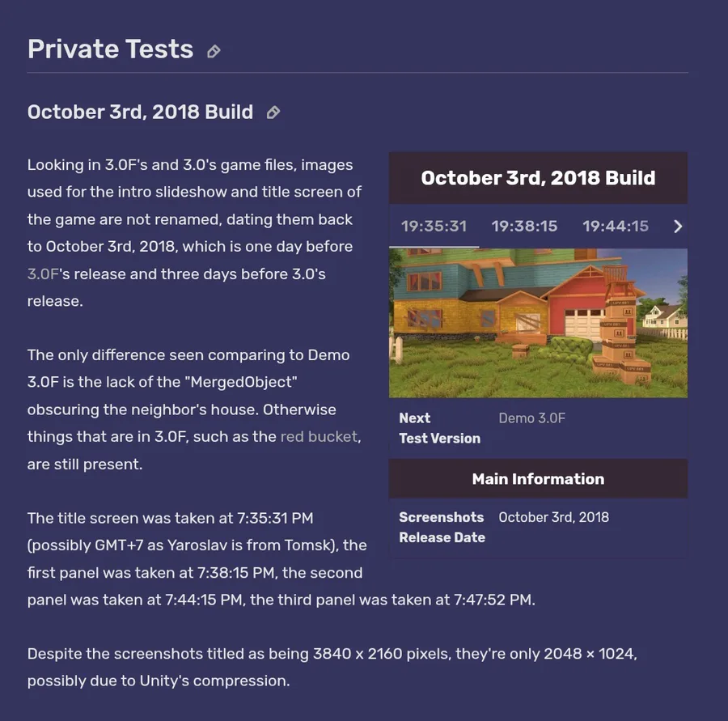Viewport: 728px width, 721px height.
Task: Select the 19:35:31 screenshot tab
Action: (x=434, y=227)
